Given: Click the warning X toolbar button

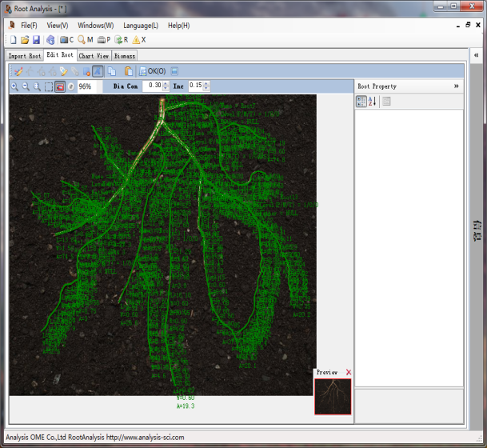Looking at the screenshot, I should pos(138,39).
